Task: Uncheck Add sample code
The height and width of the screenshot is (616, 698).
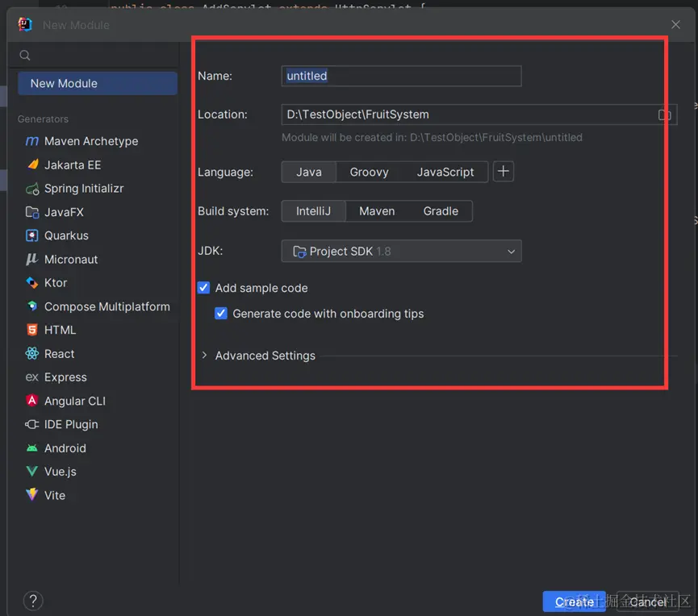Action: click(x=203, y=288)
